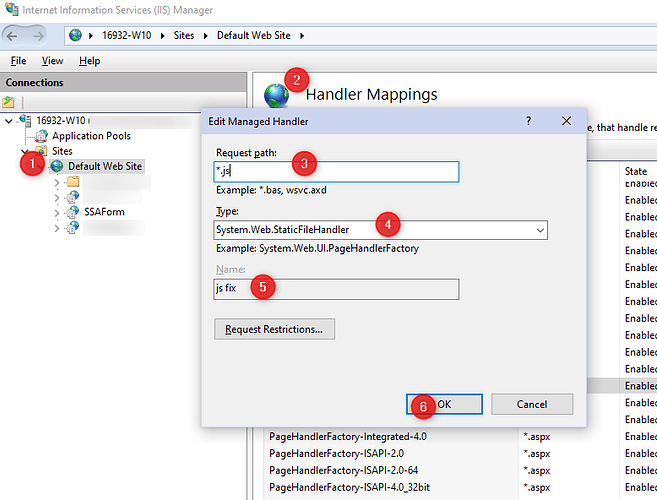This screenshot has width=657, height=500.
Task: Select SSAForm in the tree
Action: (x=104, y=212)
